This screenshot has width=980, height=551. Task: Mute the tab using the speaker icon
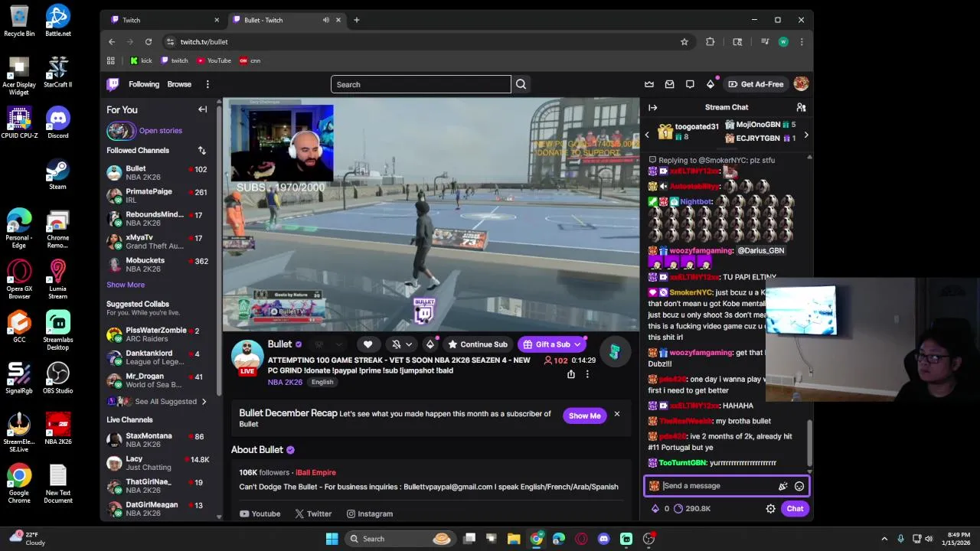click(x=326, y=20)
